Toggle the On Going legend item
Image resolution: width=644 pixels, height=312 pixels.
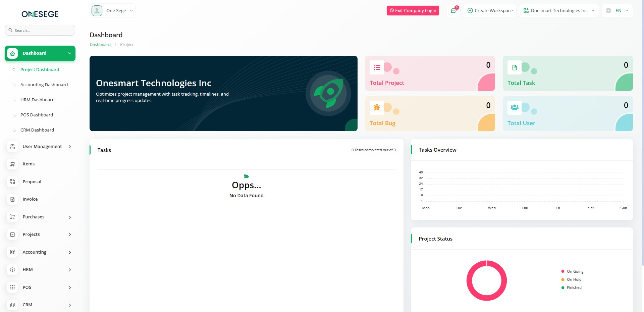(575, 271)
